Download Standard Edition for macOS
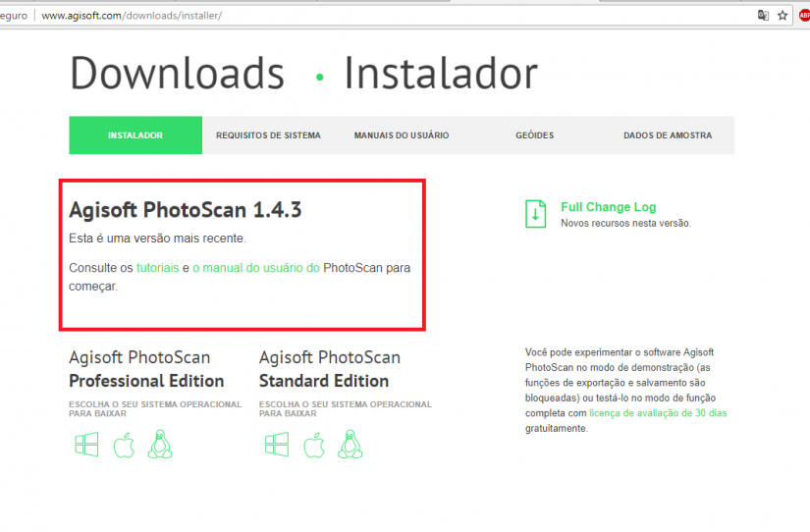This screenshot has height=532, width=810. point(314,445)
